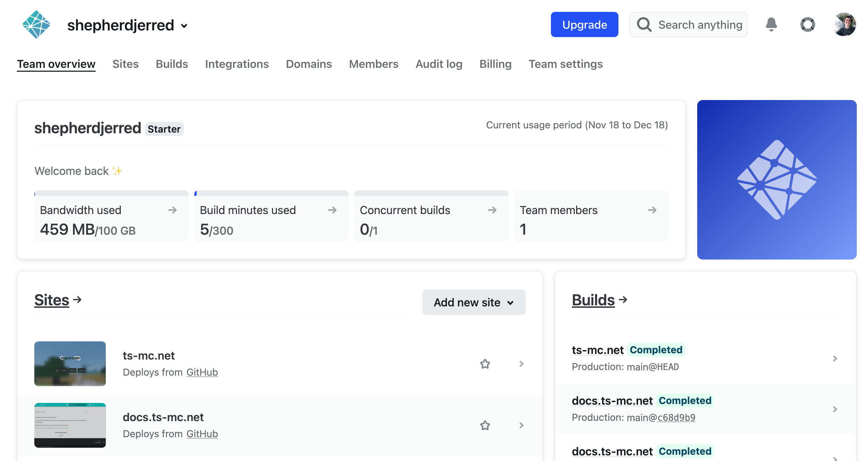Expand the ts-mc.net Completed build entry chevron
868x461 pixels.
click(835, 359)
